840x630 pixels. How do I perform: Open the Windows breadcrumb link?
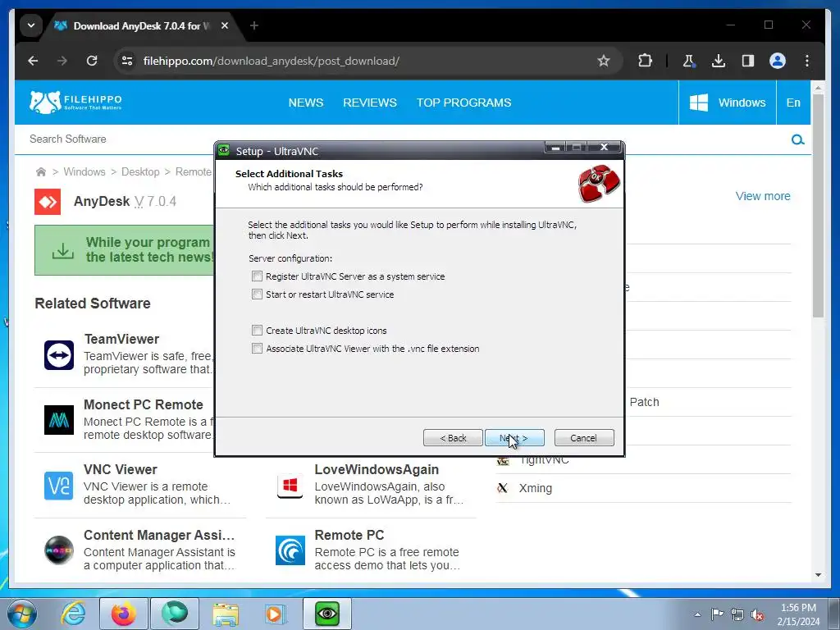tap(84, 172)
